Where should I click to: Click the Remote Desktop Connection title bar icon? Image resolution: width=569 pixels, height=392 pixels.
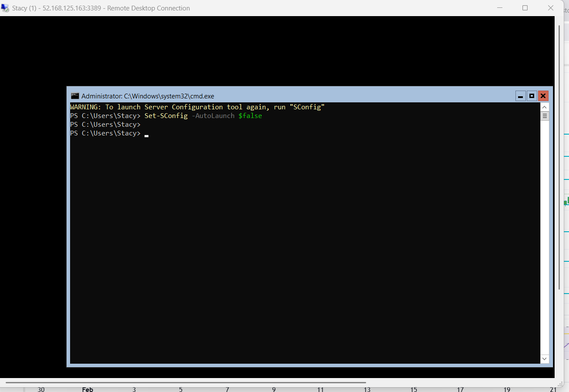point(5,8)
